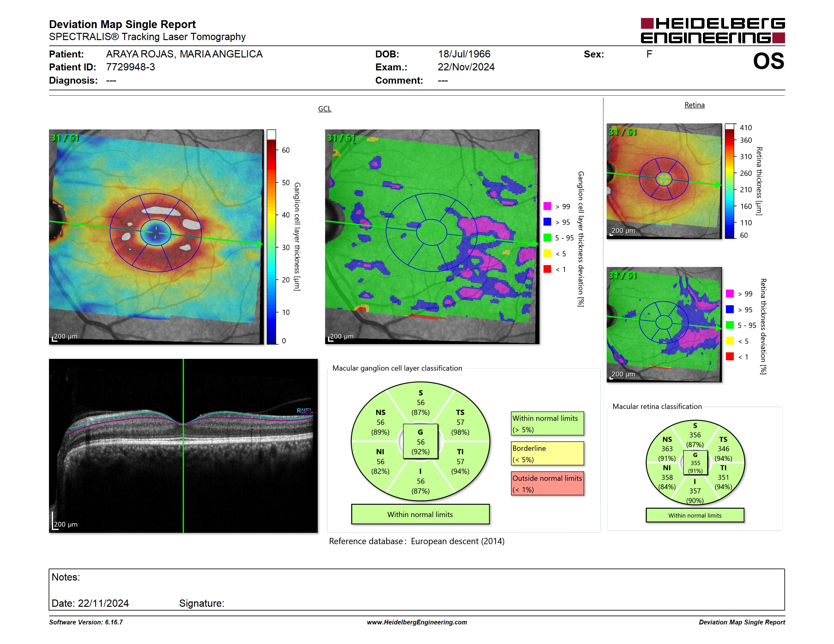Click yellow 'Borderline (< 5%)' legend box
This screenshot has height=644, width=834.
click(547, 454)
